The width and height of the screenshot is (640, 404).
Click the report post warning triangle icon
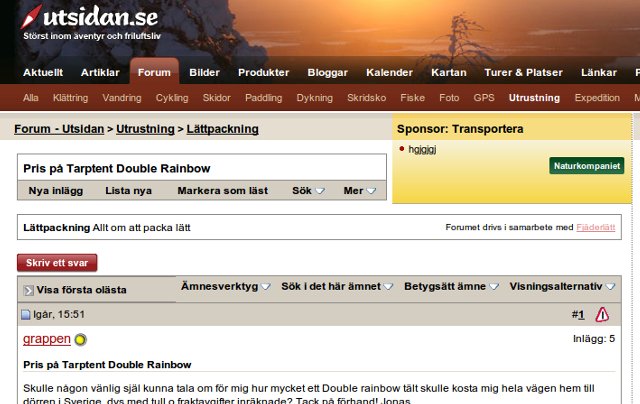[x=602, y=314]
